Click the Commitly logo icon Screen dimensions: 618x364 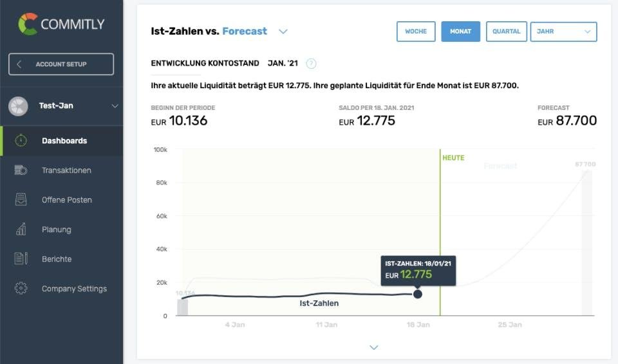tap(28, 24)
